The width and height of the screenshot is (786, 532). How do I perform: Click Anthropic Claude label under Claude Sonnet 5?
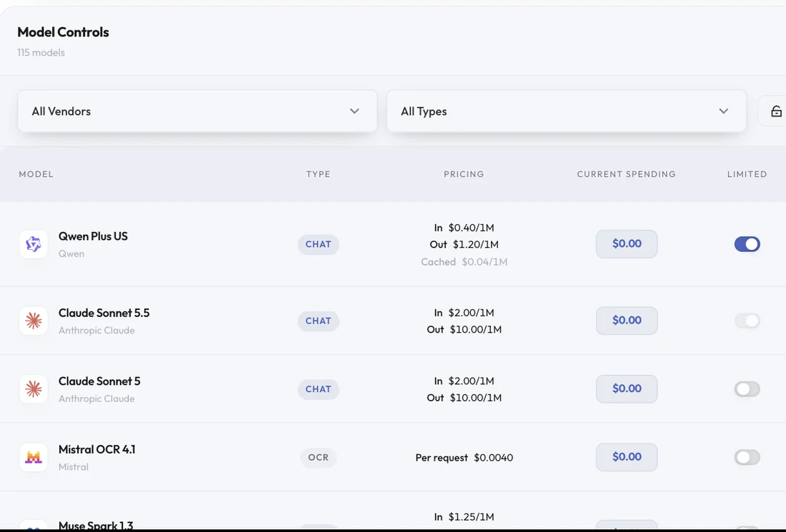pos(96,398)
